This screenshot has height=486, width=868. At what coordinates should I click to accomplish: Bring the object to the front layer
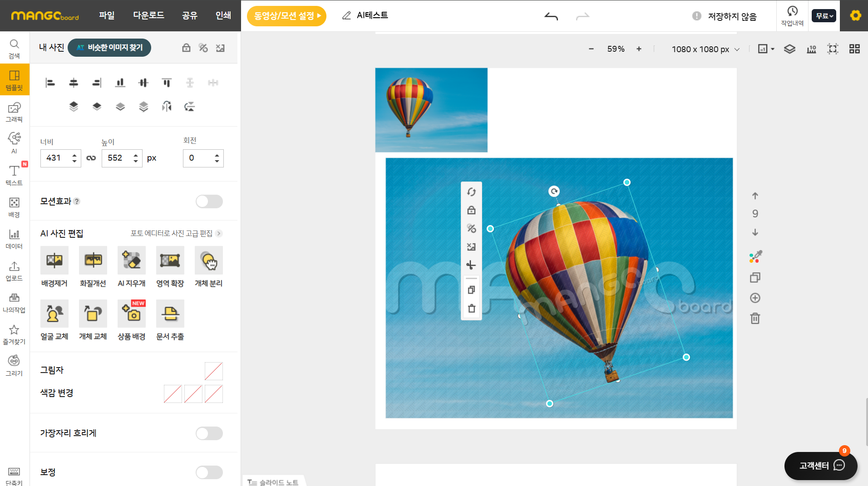[x=74, y=106]
